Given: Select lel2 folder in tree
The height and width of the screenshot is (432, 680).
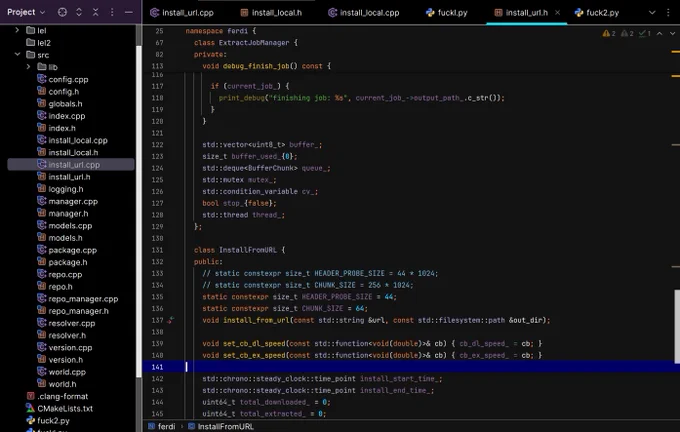Looking at the screenshot, I should (x=39, y=43).
